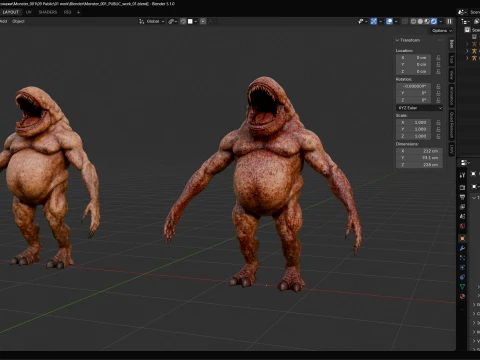Image resolution: width=480 pixels, height=360 pixels.
Task: Lock the Location Y axis
Action: tap(438, 64)
